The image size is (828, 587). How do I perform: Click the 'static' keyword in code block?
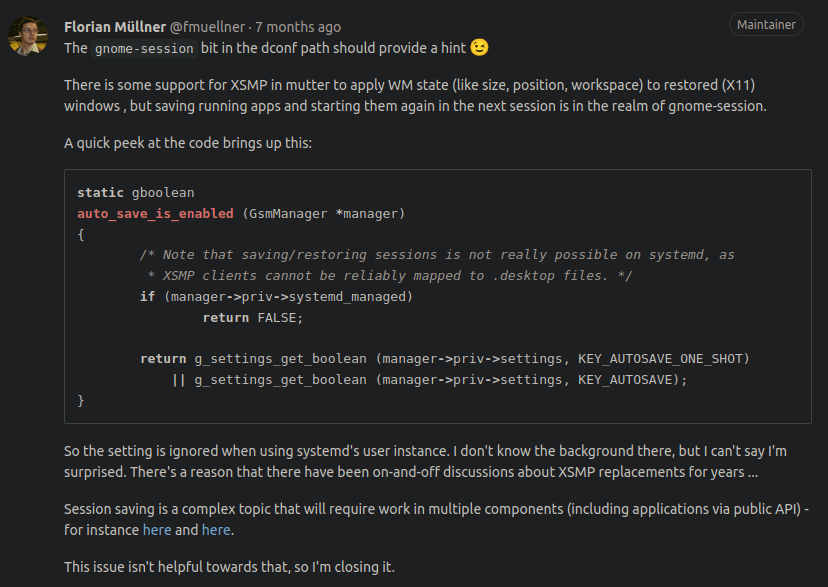tap(100, 193)
